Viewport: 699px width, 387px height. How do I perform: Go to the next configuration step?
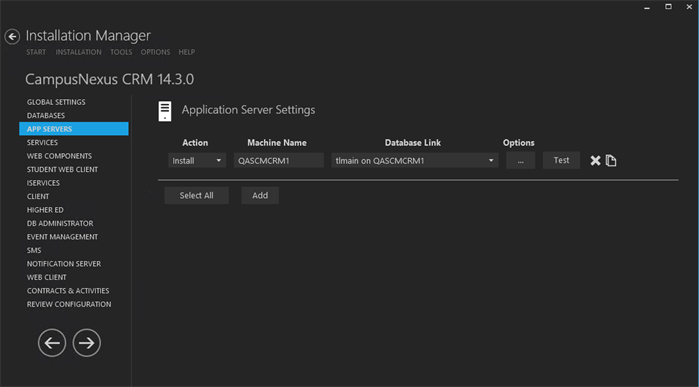[87, 343]
